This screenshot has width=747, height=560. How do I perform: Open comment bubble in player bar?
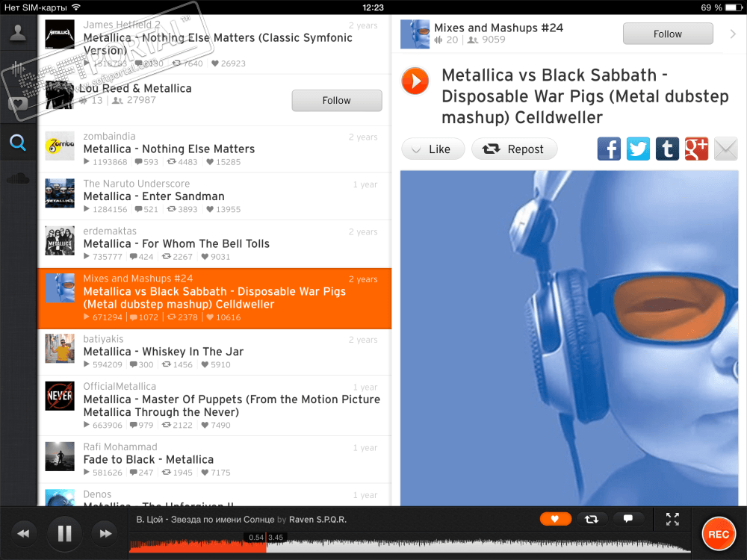coord(628,519)
